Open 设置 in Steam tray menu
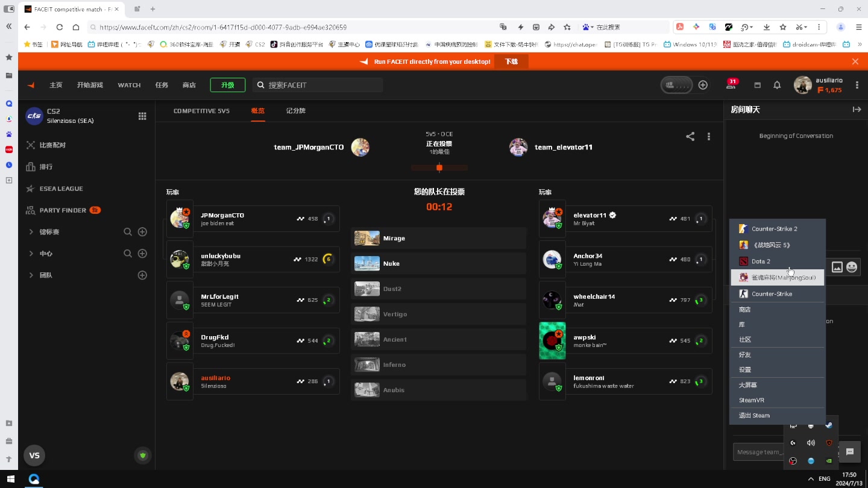 pos(777,370)
